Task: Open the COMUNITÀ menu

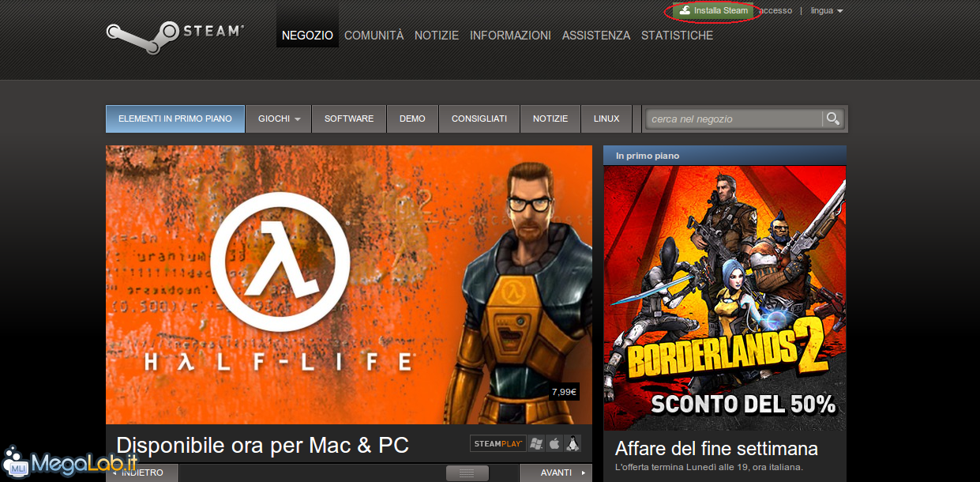Action: point(374,36)
